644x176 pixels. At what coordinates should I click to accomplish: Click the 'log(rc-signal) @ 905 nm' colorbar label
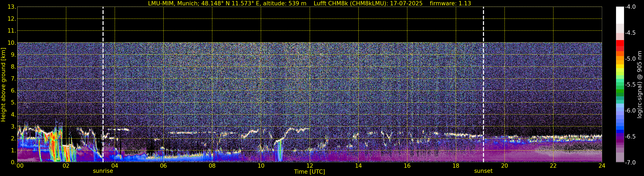(x=640, y=85)
